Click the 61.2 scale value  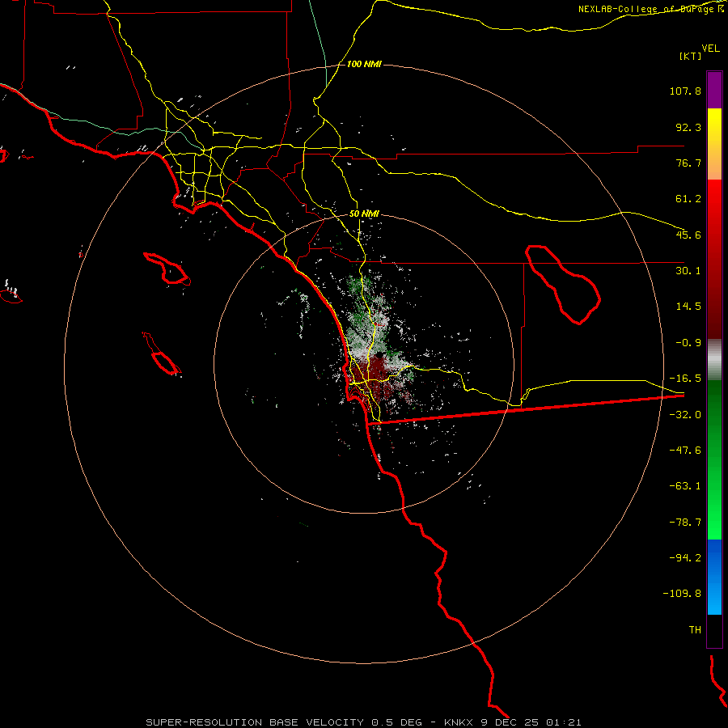pos(688,199)
